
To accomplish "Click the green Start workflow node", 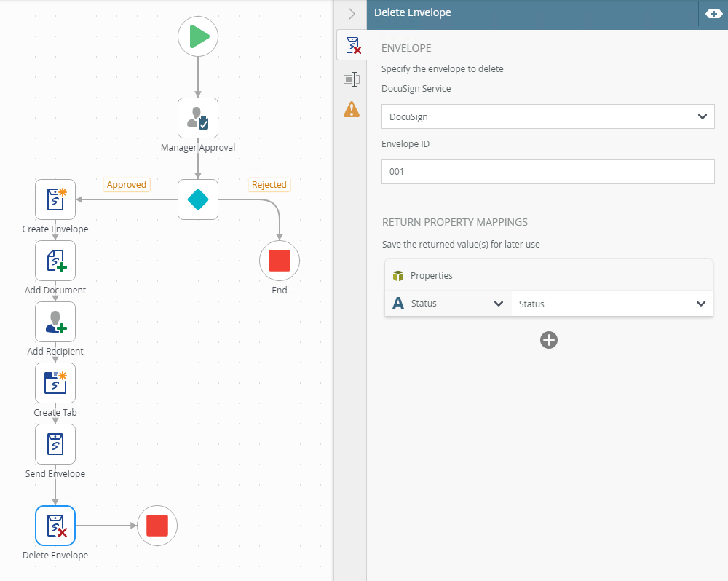I will click(198, 36).
